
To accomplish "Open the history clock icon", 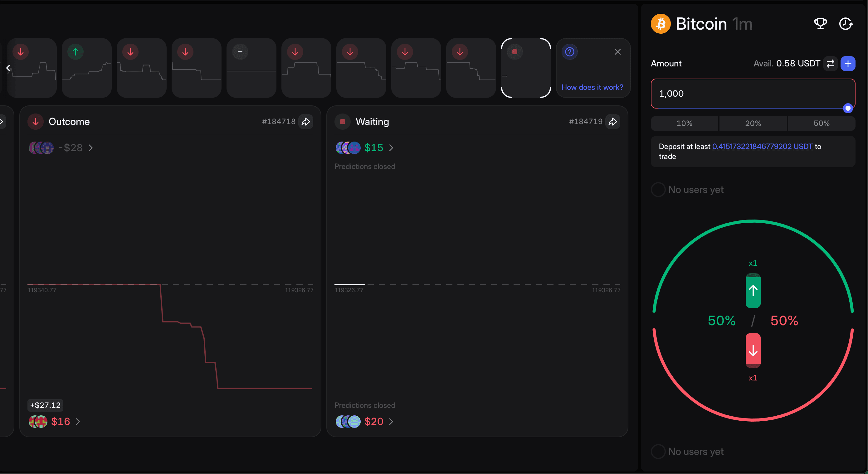I will [846, 24].
